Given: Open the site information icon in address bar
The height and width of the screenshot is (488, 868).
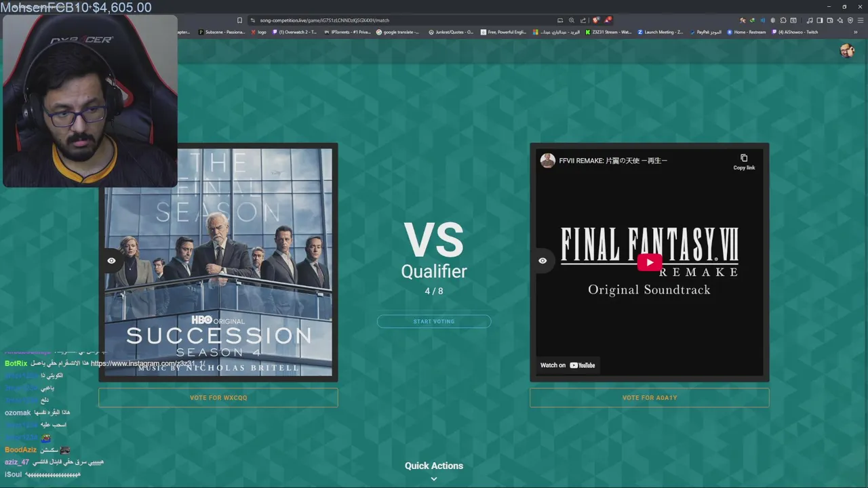Looking at the screenshot, I should pyautogui.click(x=253, y=20).
